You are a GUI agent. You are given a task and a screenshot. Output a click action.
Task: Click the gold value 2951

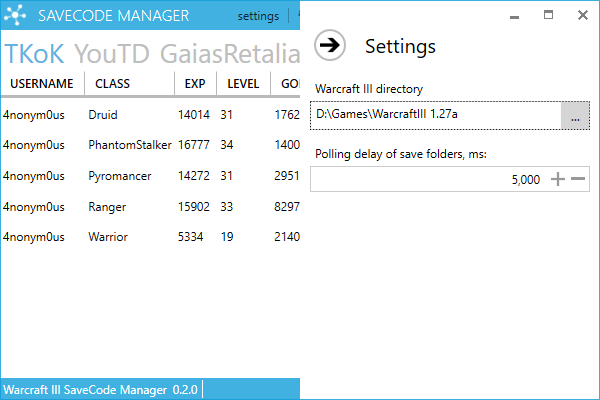pos(287,176)
